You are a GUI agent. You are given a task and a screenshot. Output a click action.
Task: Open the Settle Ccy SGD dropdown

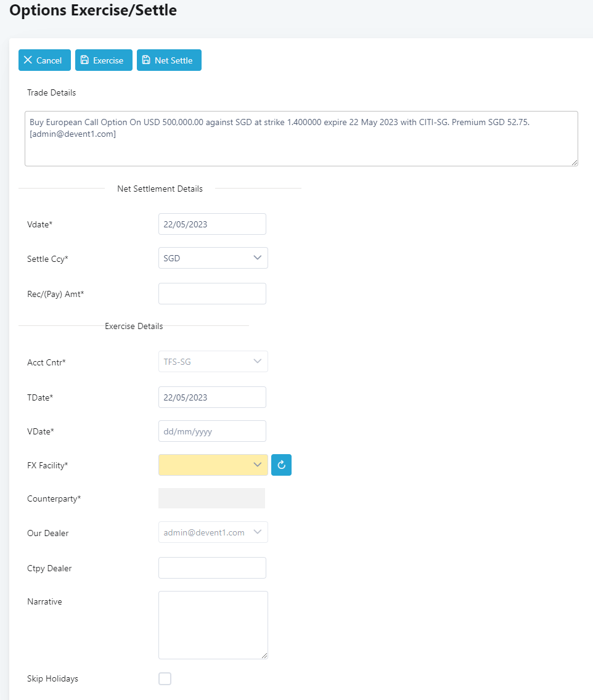(x=213, y=258)
